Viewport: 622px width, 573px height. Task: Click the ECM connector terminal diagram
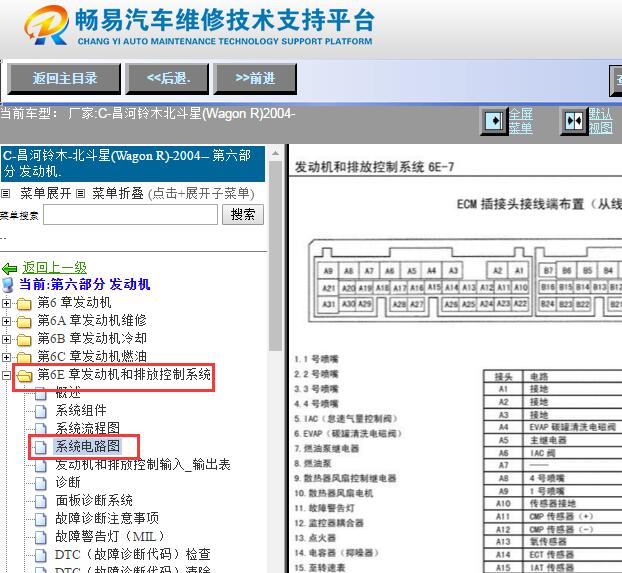[465, 281]
